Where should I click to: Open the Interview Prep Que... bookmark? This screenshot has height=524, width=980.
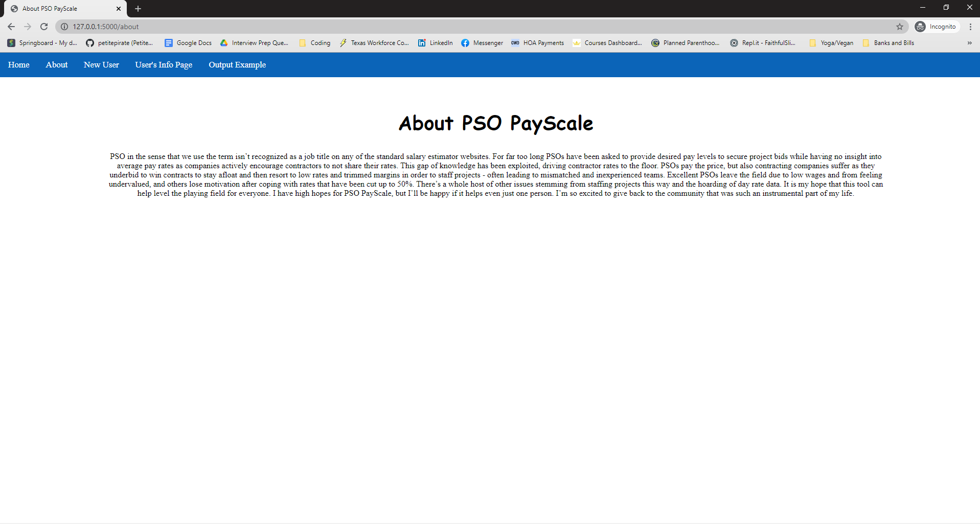tap(254, 43)
